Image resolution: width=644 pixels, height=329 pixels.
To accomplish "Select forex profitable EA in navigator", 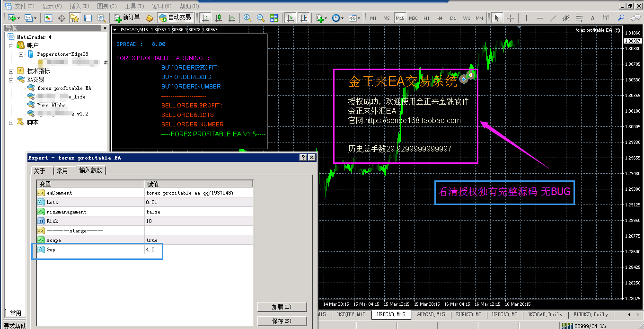I will (x=64, y=88).
